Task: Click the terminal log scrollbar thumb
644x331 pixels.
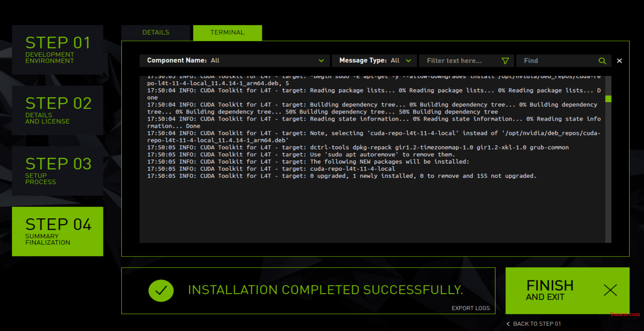Action: [608, 99]
